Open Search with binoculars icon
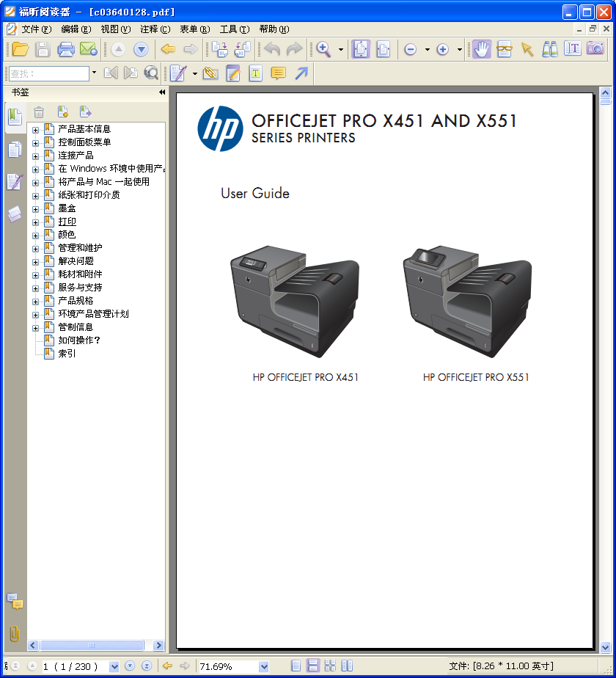The width and height of the screenshot is (616, 678). 550,49
